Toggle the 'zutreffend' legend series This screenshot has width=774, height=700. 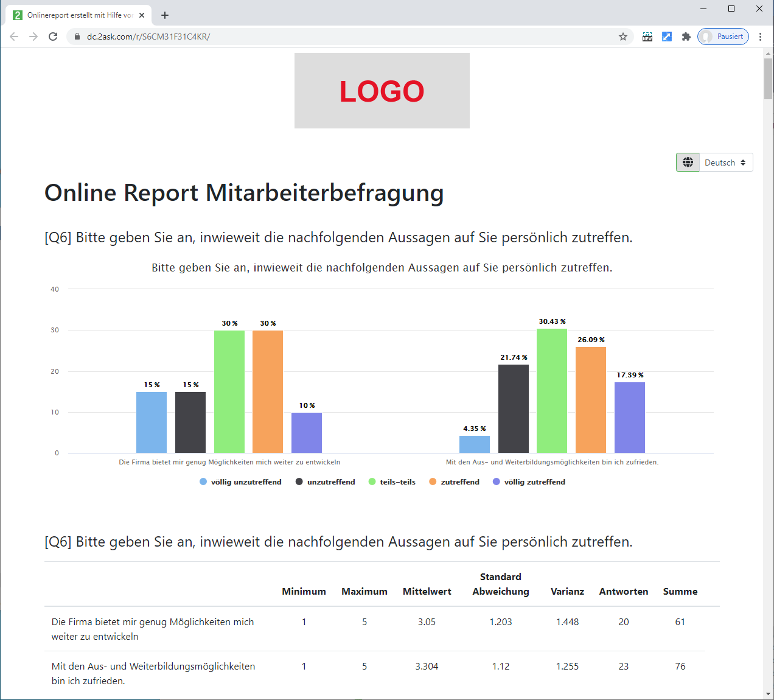[454, 482]
